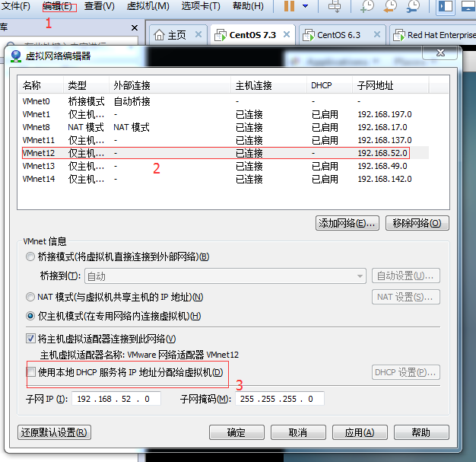The width and height of the screenshot is (476, 462).
Task: Click 自动设置(U)... button
Action: click(x=405, y=276)
